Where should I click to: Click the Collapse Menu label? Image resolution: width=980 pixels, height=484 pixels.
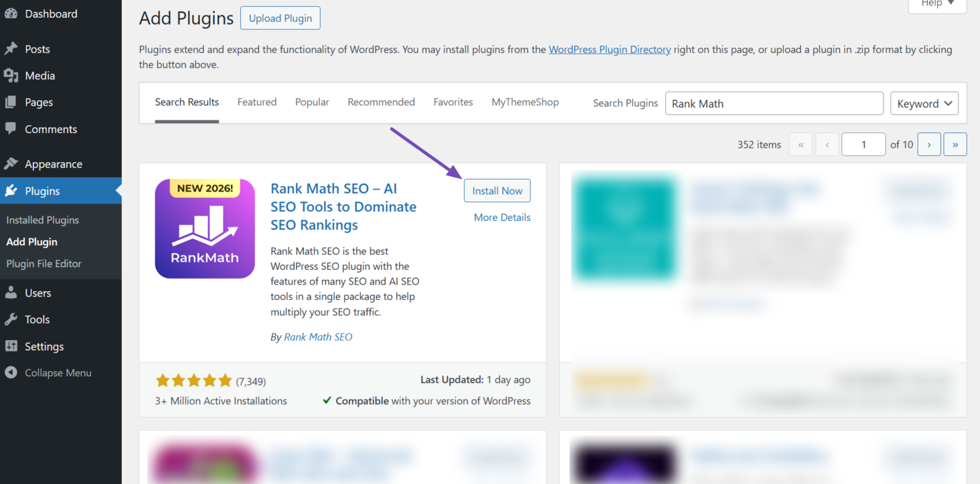pyautogui.click(x=58, y=373)
